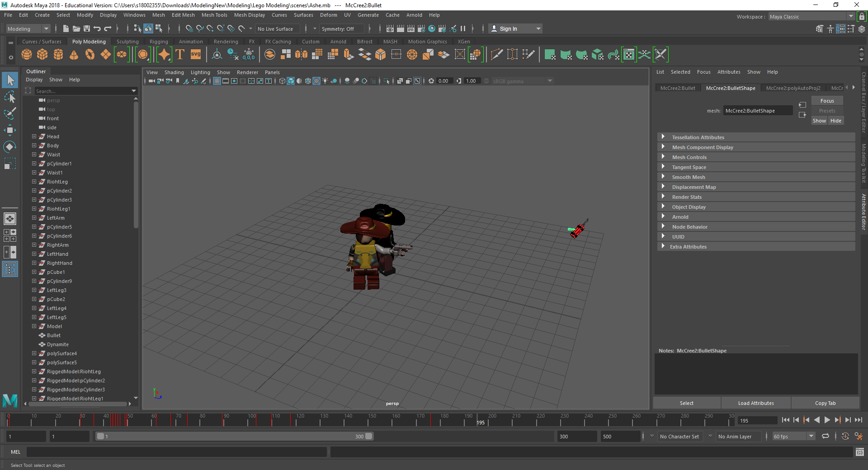Viewport: 868px width, 470px height.
Task: Click the Copy Tab button
Action: 825,403
